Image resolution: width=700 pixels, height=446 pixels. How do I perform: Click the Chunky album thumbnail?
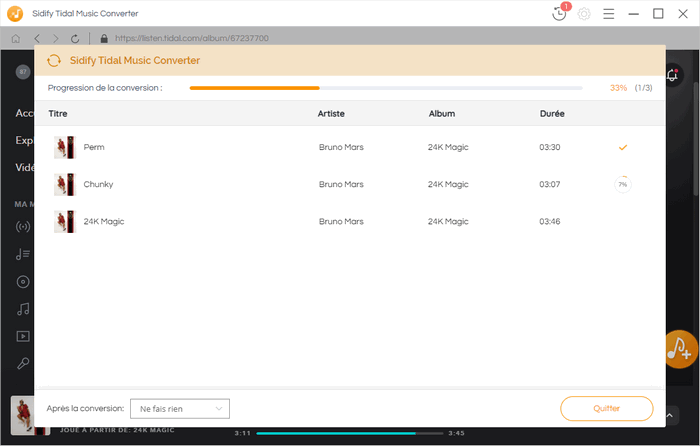click(x=64, y=184)
